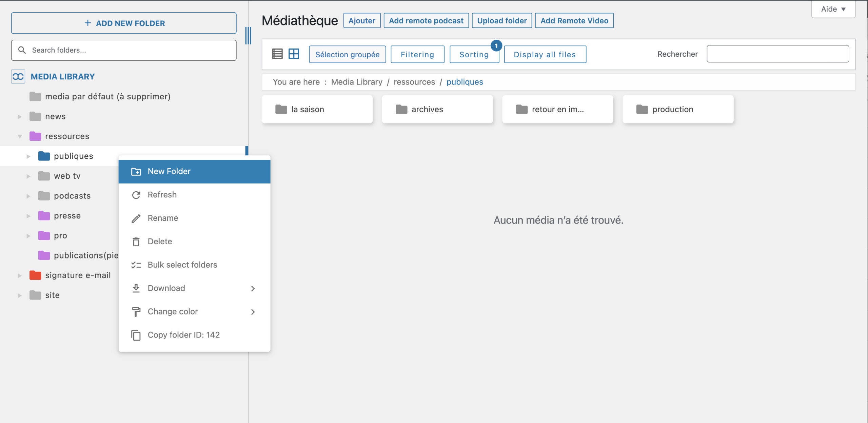
Task: Click the Add remote podcast button
Action: click(426, 21)
